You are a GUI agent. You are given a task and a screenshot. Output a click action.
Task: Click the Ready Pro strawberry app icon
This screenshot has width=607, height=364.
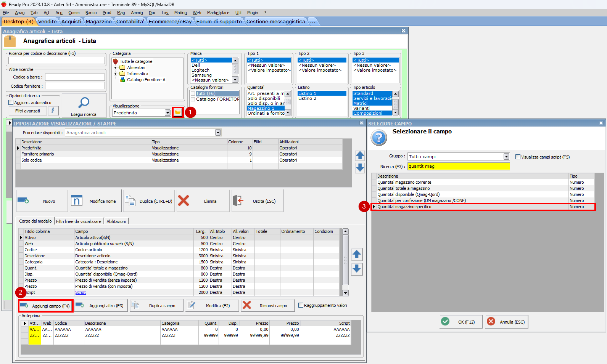coord(4,4)
